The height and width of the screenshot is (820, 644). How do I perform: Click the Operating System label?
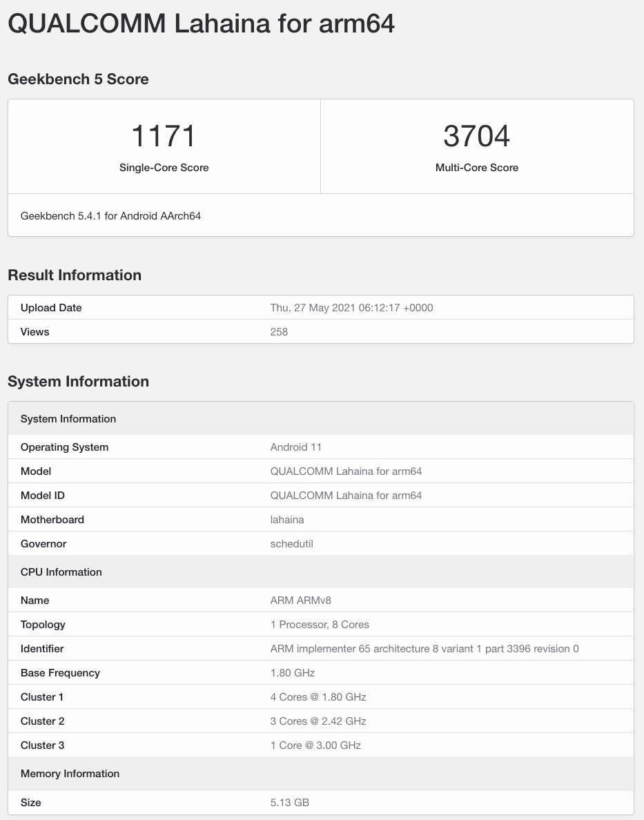tap(64, 447)
